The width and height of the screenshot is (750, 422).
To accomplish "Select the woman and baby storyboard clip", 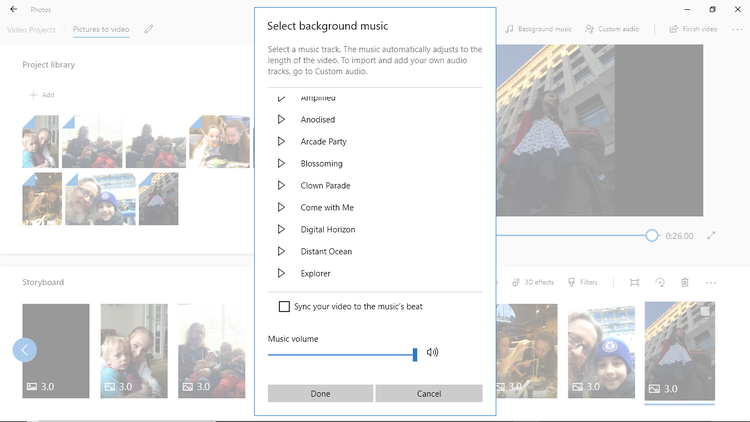I will (x=134, y=351).
